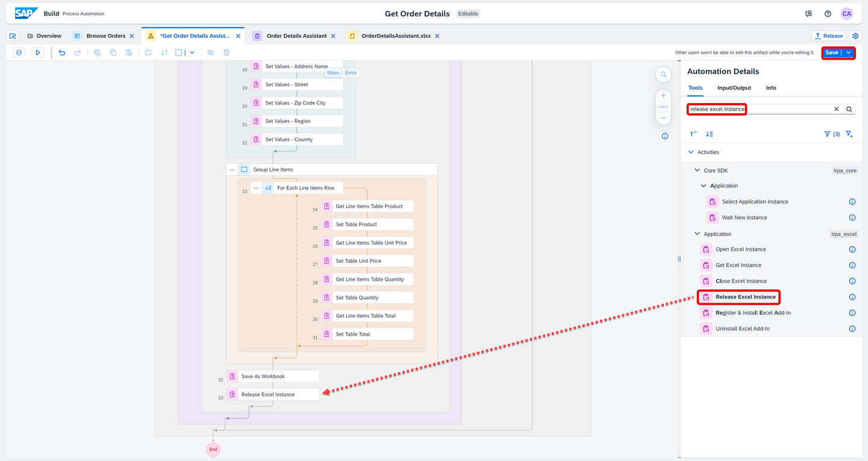Undo the last action
Viewport: 868px width, 461px height.
[62, 52]
